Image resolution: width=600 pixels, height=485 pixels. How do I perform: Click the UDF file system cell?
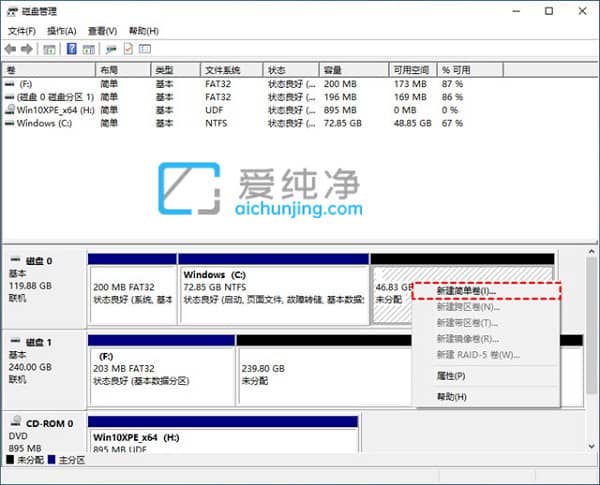click(214, 110)
